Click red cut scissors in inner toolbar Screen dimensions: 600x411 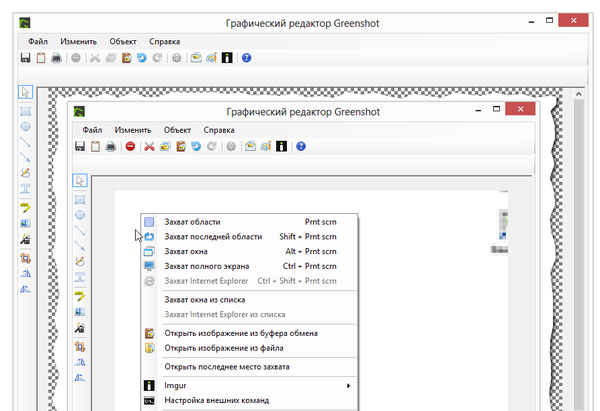coord(149,146)
